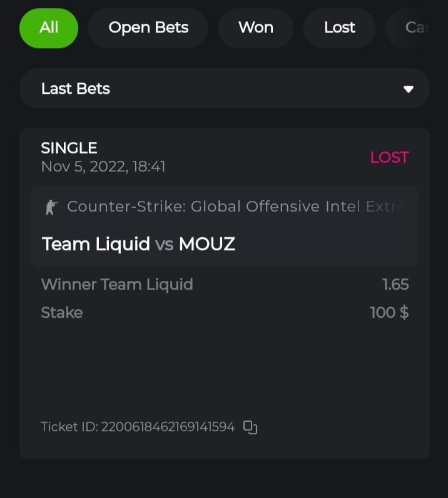Viewport: 448px width, 498px height.
Task: Select the Winner Team Liquid selection
Action: point(117,285)
